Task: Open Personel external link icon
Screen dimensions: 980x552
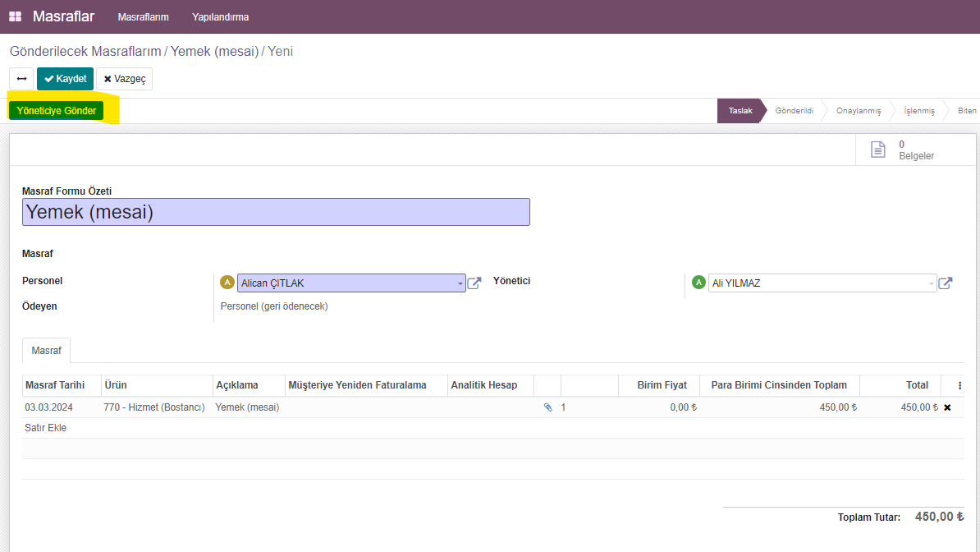Action: click(x=474, y=283)
